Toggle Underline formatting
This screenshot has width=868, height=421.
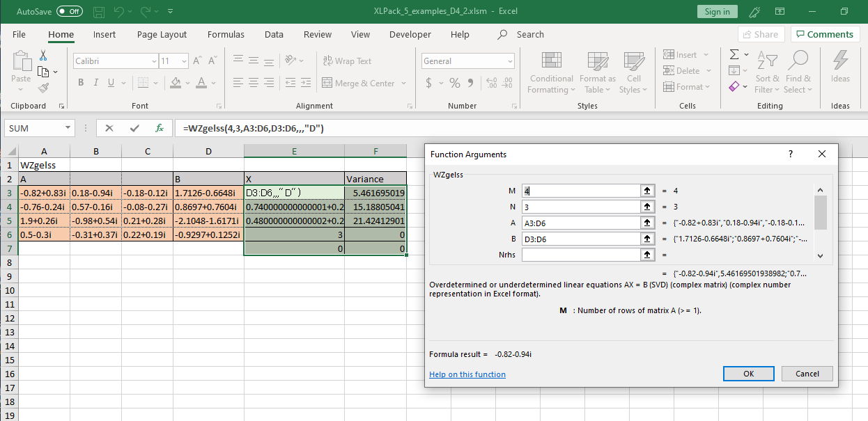coord(111,83)
